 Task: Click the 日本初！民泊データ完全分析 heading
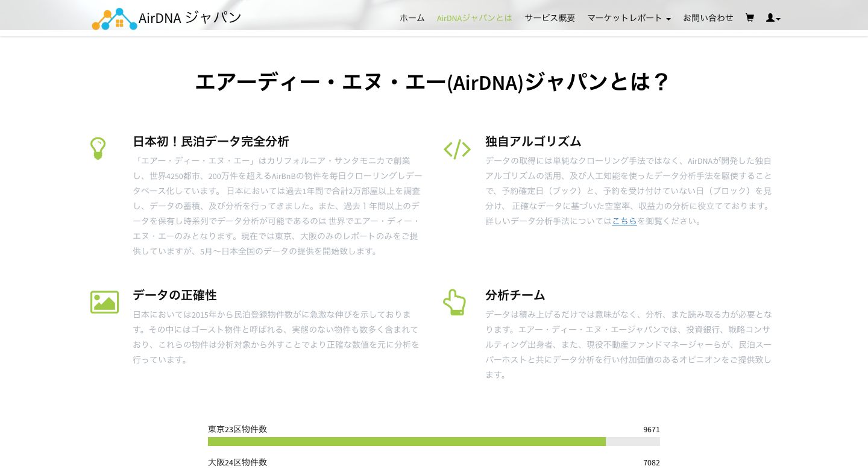coord(211,141)
